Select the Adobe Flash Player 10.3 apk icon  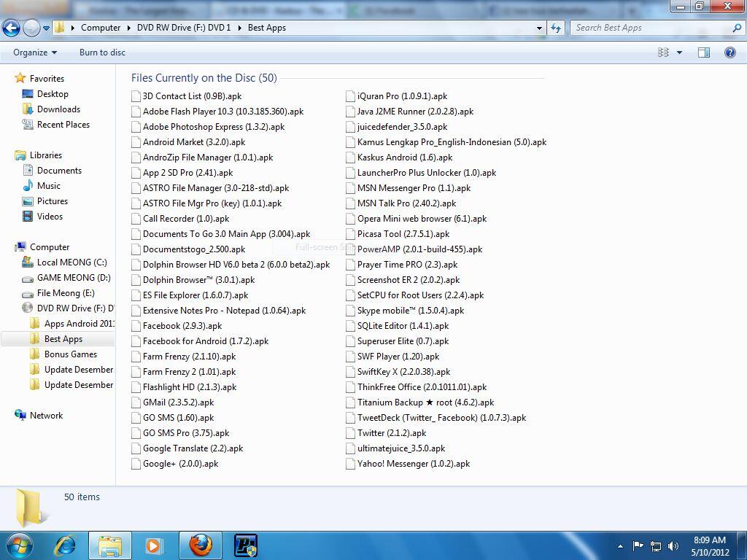pyautogui.click(x=136, y=112)
